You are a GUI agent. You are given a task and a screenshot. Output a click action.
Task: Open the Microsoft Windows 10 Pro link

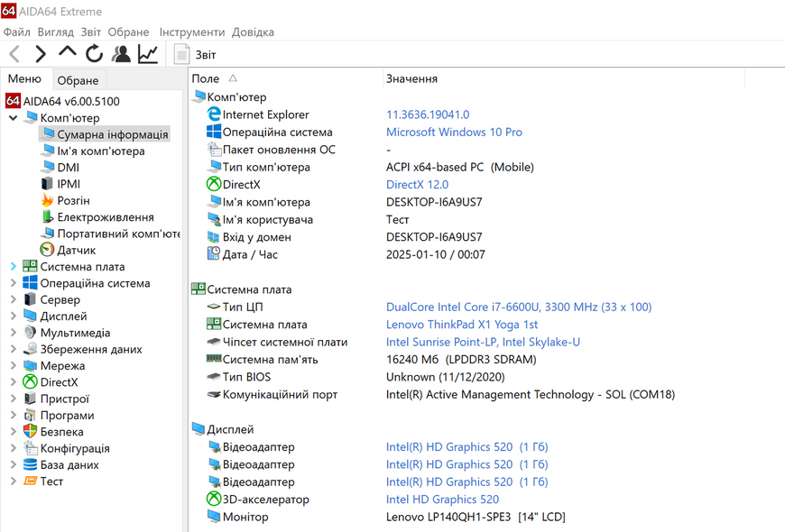click(x=454, y=133)
